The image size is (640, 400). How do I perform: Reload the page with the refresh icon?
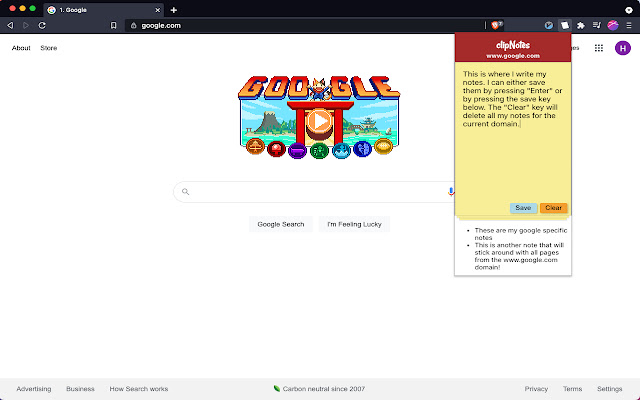(x=42, y=25)
